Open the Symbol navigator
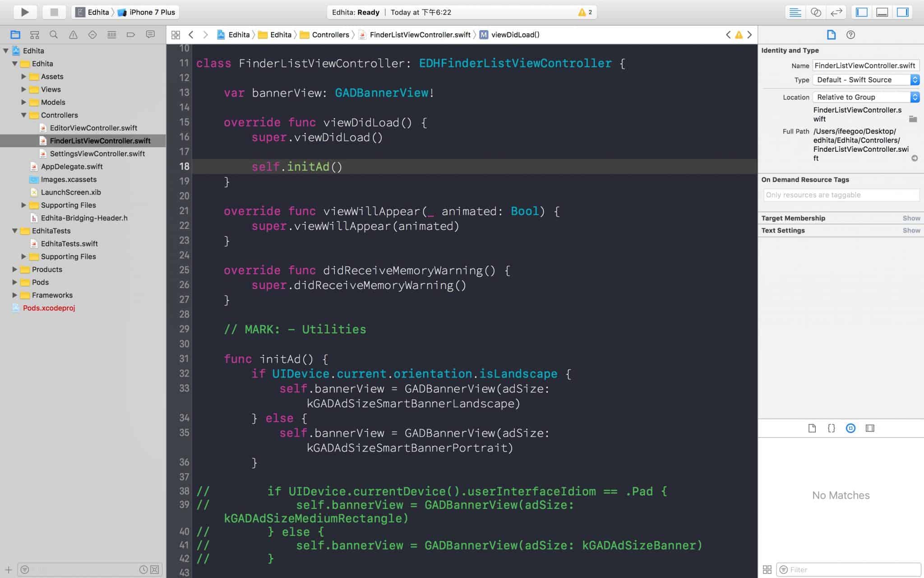 pos(35,35)
